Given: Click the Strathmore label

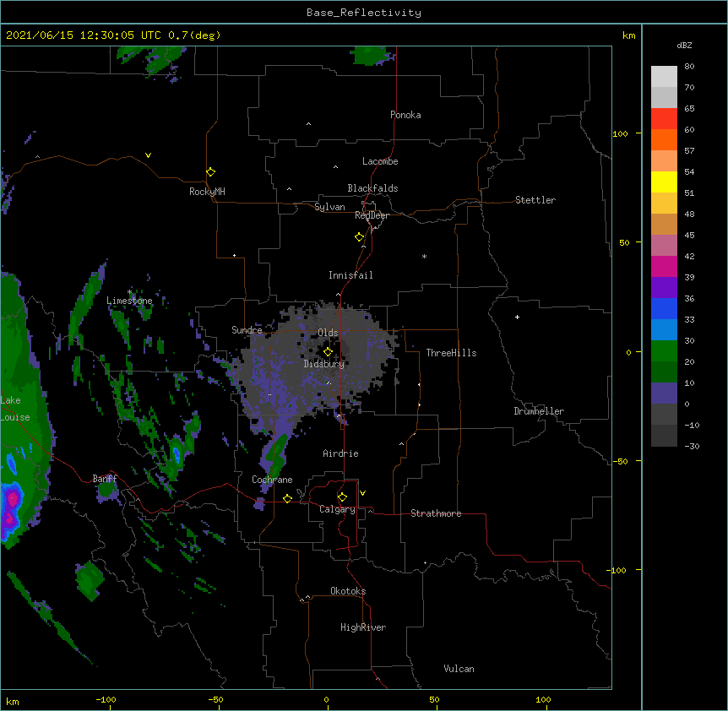Looking at the screenshot, I should tap(436, 513).
